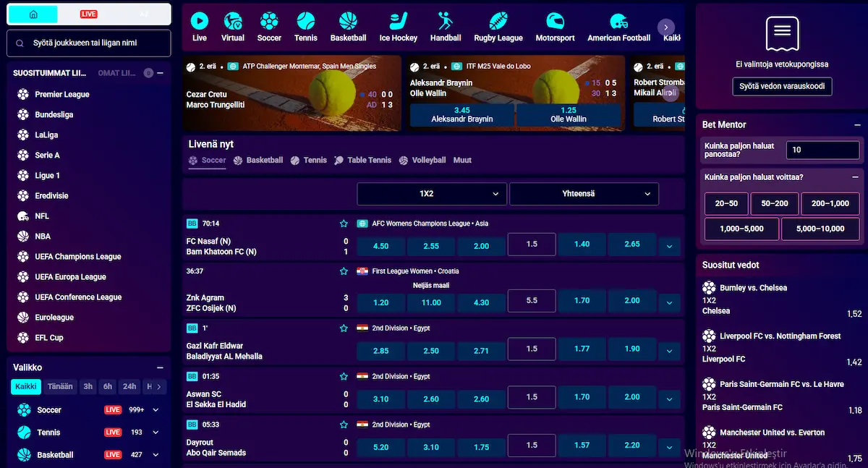
Task: Favorite the FC Nasaf match star
Action: [344, 224]
